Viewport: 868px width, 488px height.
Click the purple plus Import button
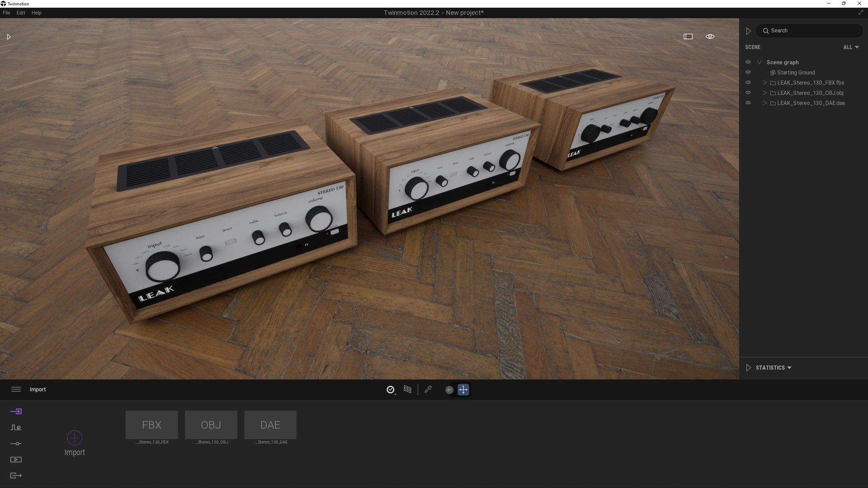coord(75,437)
